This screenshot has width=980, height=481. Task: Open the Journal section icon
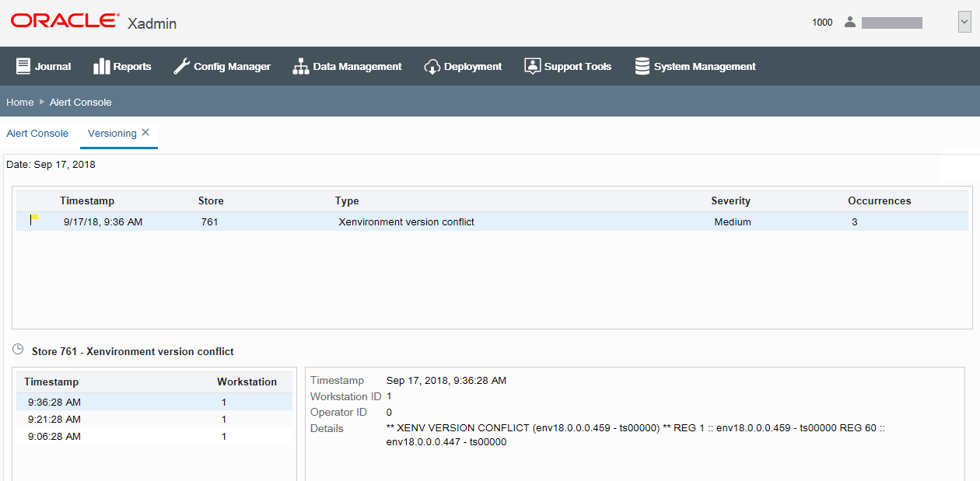(23, 66)
